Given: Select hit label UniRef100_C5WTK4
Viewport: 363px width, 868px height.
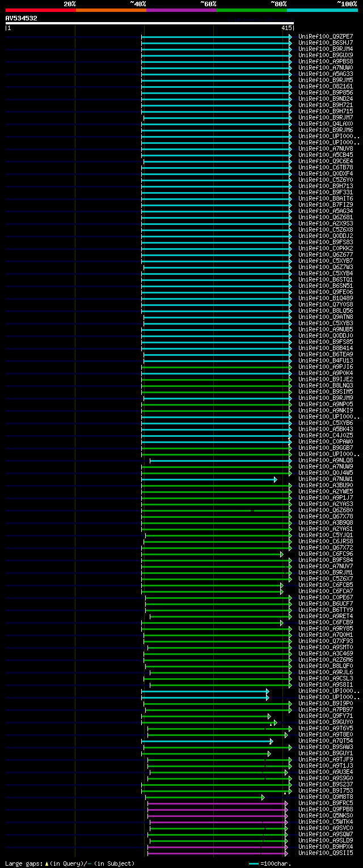Looking at the screenshot, I should pyautogui.click(x=326, y=822).
